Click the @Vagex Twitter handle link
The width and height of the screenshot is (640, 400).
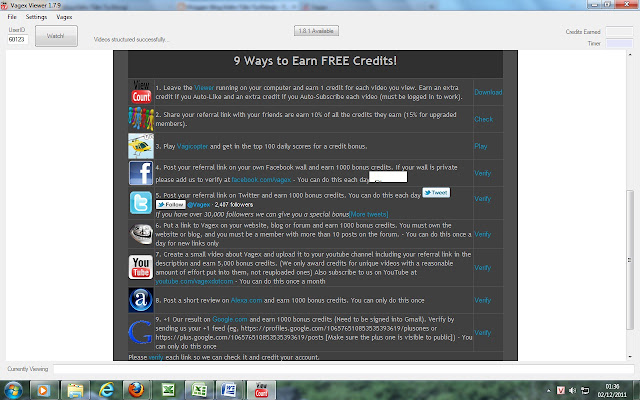tap(198, 204)
